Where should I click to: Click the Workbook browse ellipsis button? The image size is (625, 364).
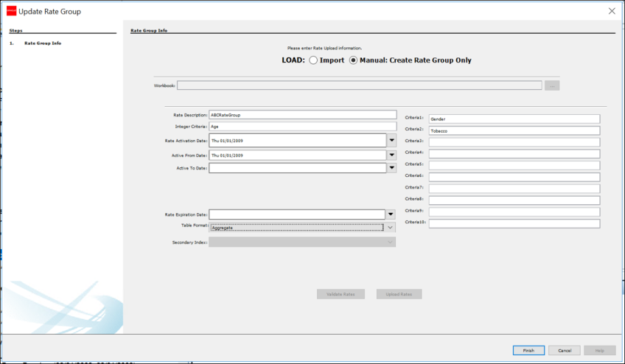click(x=552, y=85)
